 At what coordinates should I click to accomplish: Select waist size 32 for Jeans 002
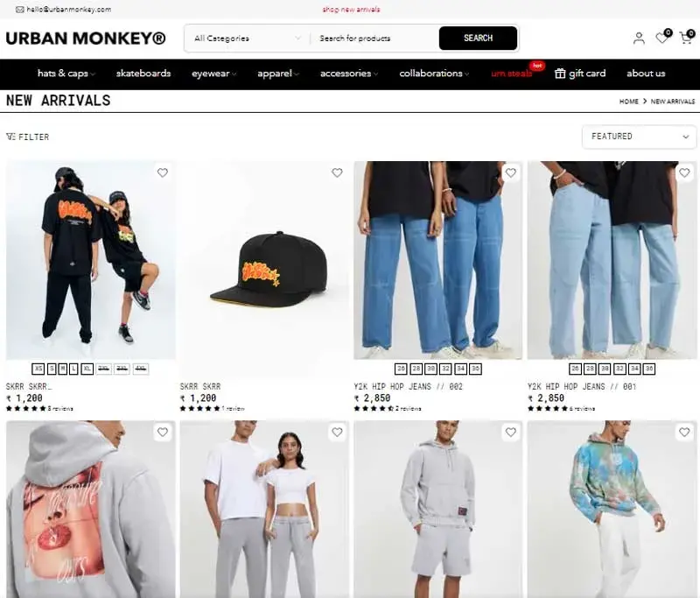(x=445, y=369)
